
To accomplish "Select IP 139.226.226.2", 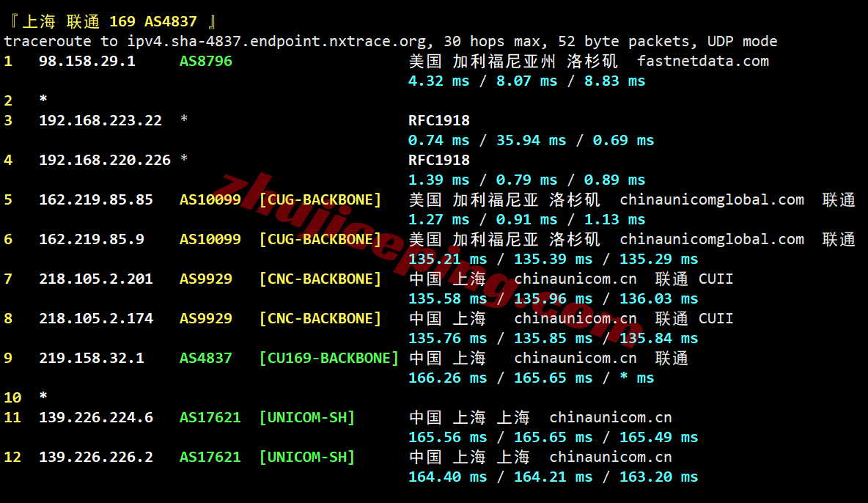I will pyautogui.click(x=96, y=457).
